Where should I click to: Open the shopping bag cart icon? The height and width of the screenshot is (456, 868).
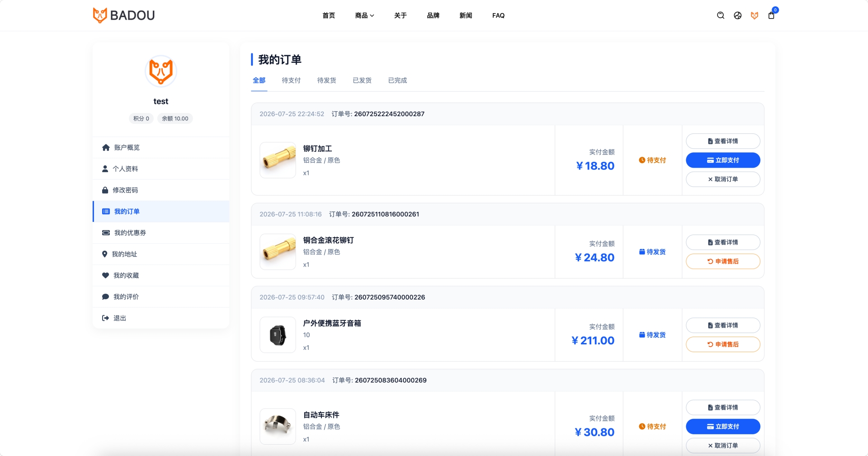pos(771,15)
